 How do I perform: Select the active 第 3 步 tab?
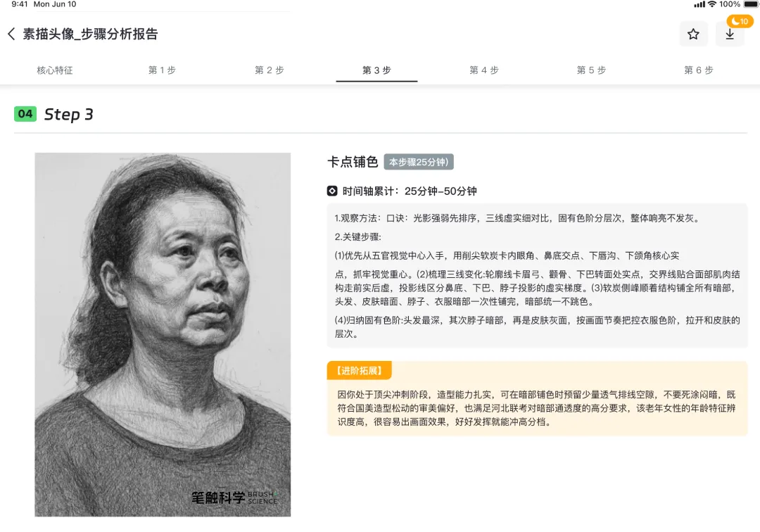click(376, 70)
